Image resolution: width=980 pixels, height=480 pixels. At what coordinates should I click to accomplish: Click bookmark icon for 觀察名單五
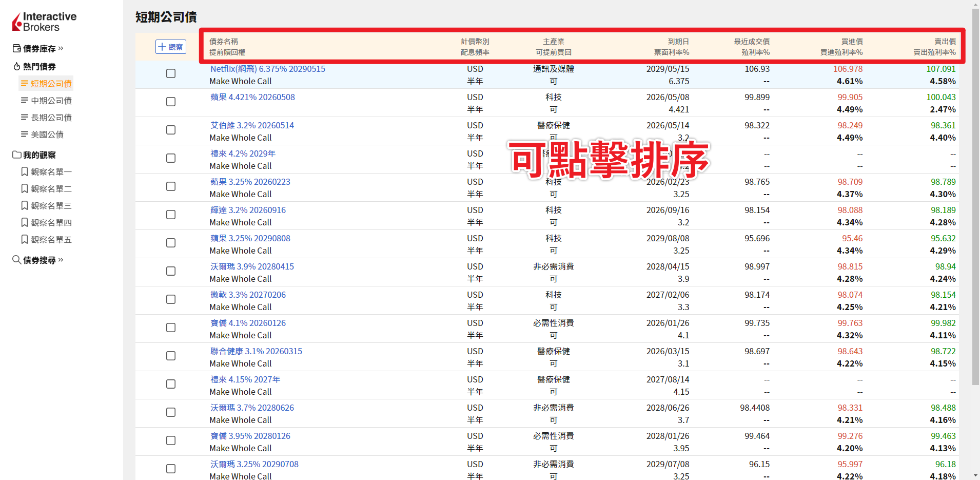[24, 239]
